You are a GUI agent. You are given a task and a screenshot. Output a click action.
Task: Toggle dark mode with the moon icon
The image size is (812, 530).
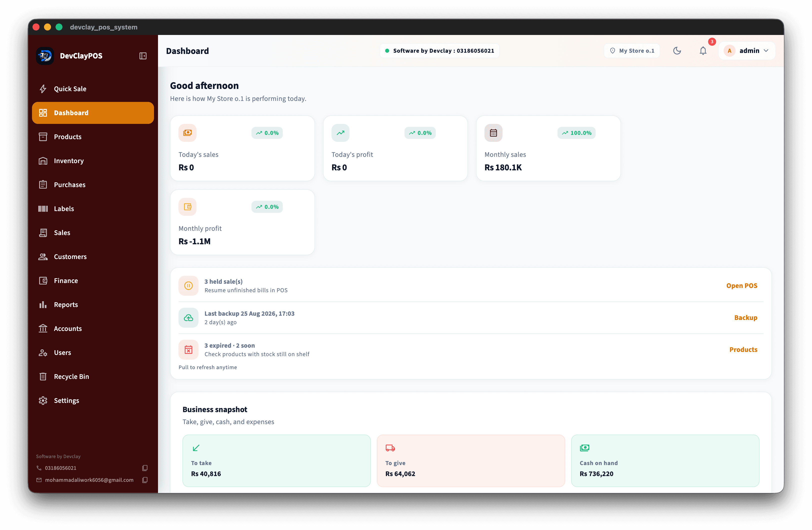pos(677,51)
